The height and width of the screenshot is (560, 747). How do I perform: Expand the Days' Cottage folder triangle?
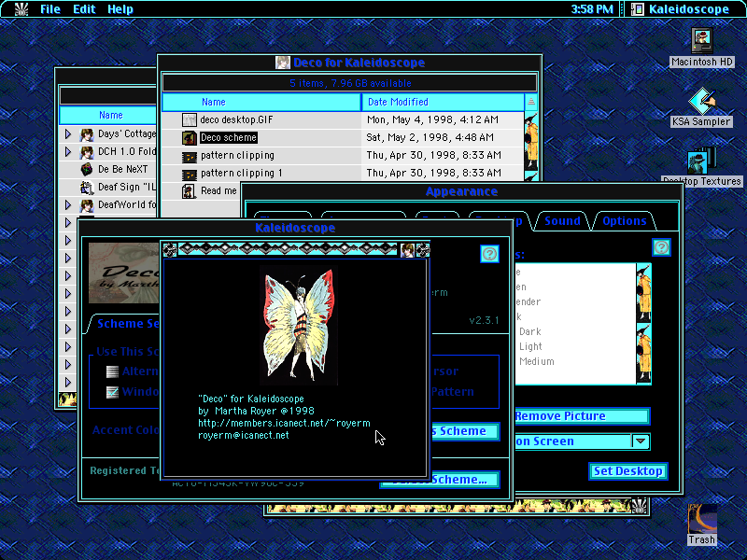[67, 134]
